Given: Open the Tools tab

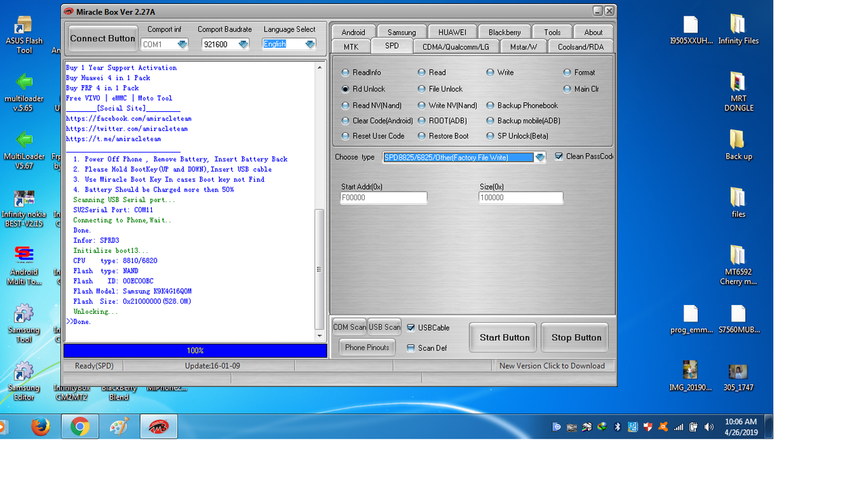Looking at the screenshot, I should 553,32.
